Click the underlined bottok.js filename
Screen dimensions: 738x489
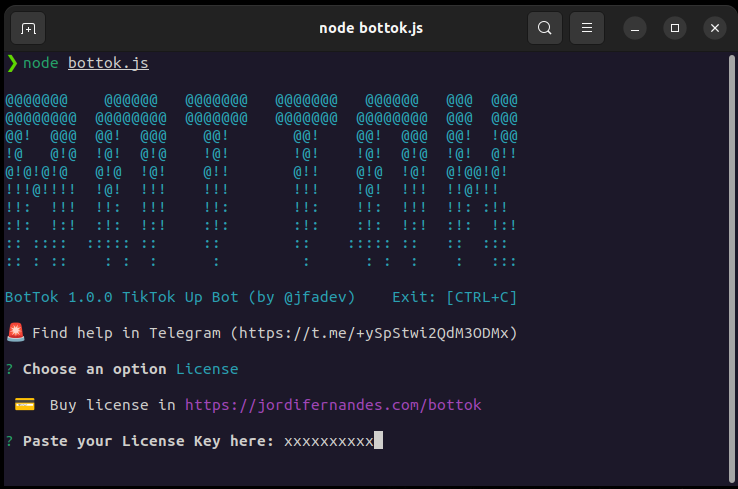pos(108,63)
